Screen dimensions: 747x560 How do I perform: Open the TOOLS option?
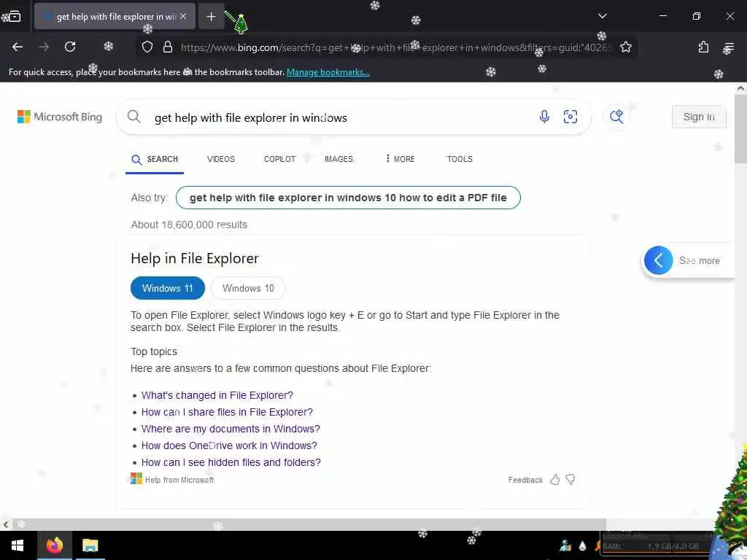point(460,159)
